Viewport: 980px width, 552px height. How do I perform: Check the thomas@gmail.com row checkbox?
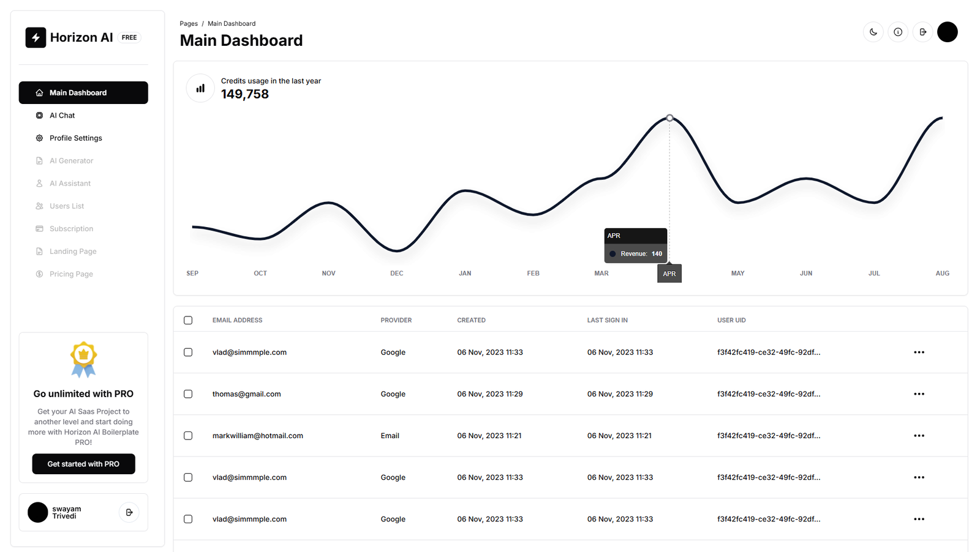tap(188, 394)
